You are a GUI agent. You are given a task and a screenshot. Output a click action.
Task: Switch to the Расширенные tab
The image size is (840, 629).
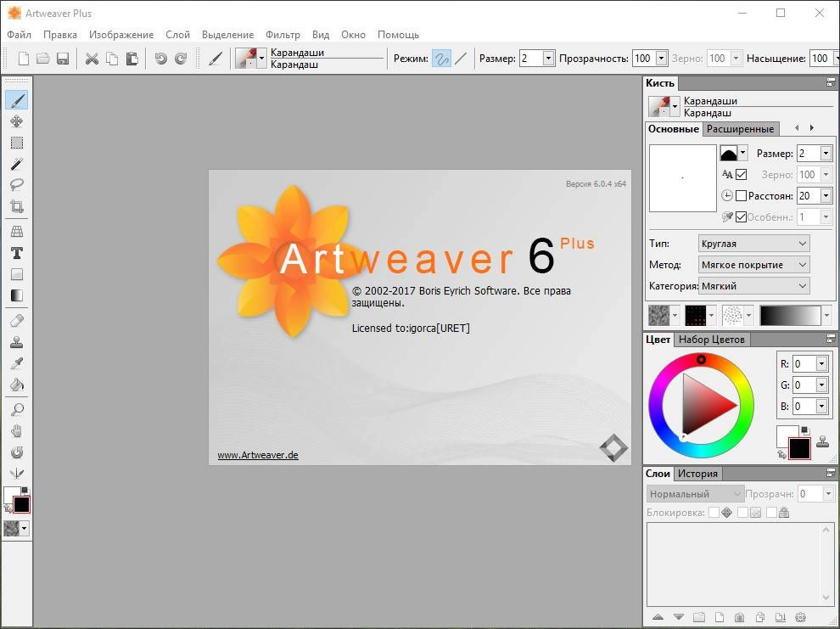click(x=740, y=129)
